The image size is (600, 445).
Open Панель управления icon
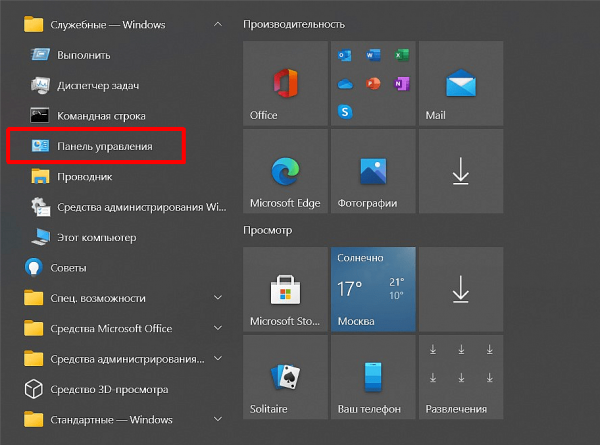(40, 146)
